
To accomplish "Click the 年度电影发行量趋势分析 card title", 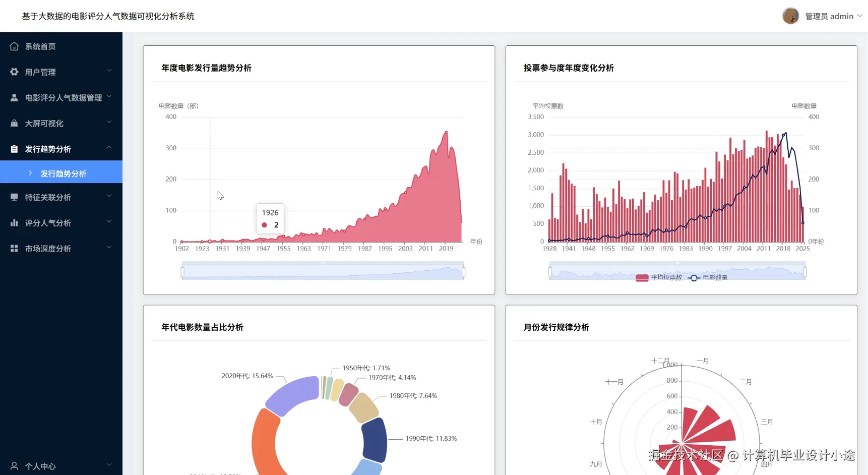I will click(206, 68).
